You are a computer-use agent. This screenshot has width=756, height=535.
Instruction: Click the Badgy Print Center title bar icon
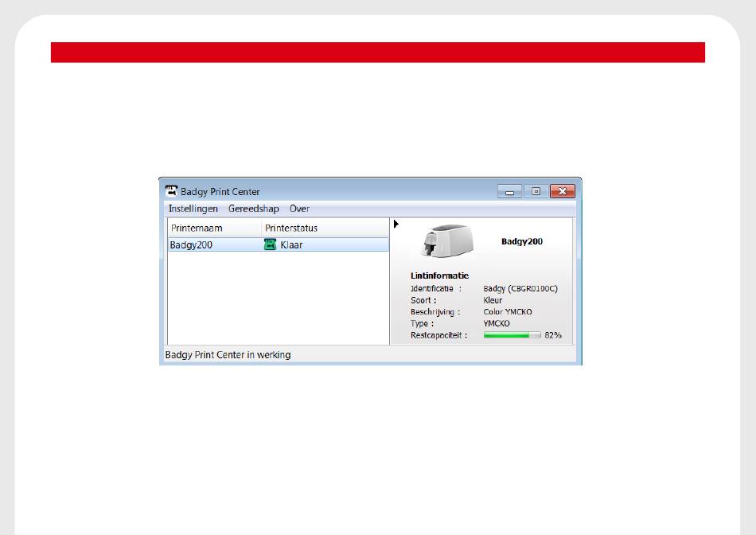click(x=171, y=191)
